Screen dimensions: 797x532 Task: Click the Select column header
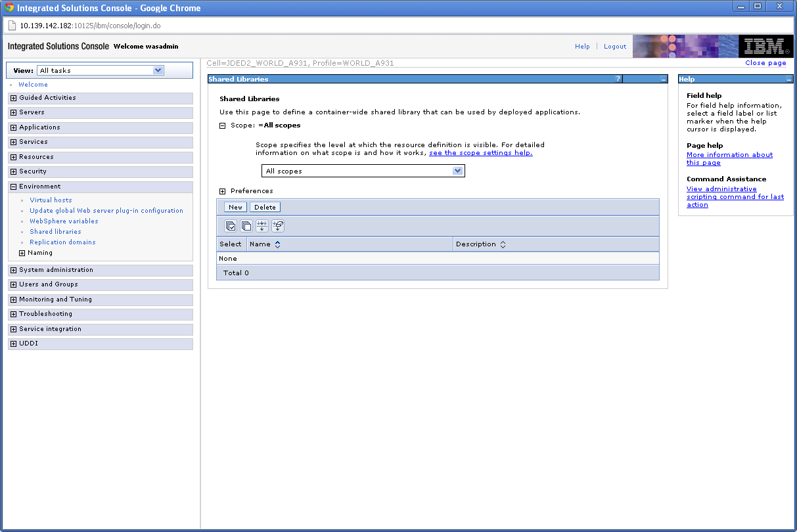[231, 244]
